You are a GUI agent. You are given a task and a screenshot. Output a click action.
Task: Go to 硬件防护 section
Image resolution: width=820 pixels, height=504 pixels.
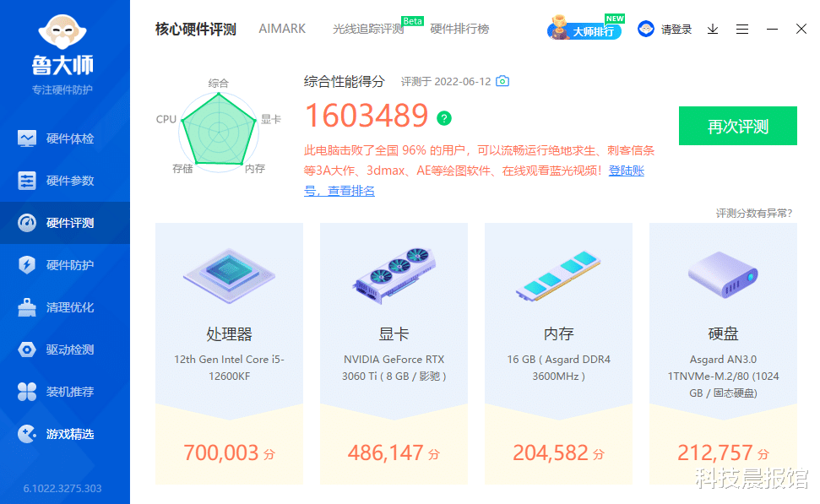(x=65, y=265)
